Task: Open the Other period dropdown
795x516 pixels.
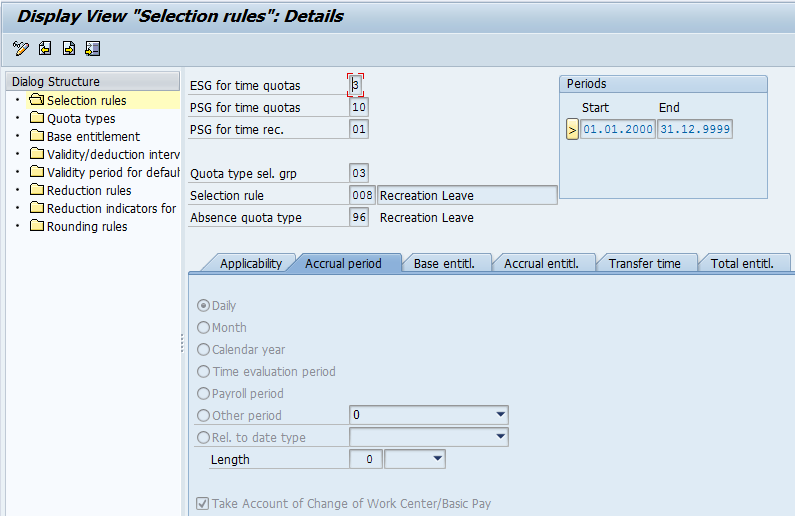Action: coord(499,415)
